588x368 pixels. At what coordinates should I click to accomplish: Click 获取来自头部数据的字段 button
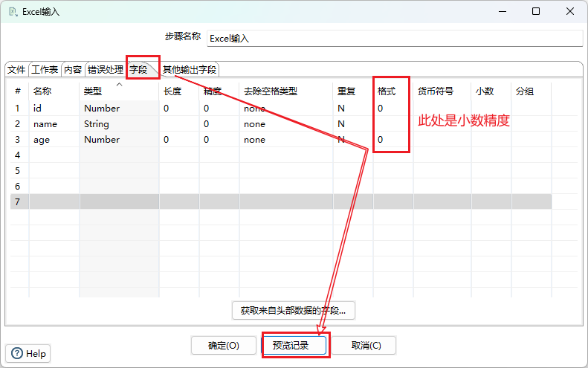pyautogui.click(x=294, y=310)
